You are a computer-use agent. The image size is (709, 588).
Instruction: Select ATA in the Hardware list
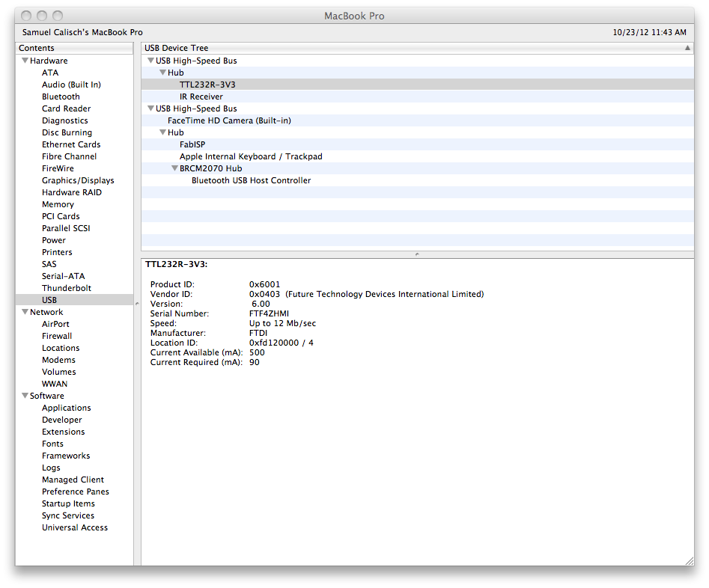50,73
